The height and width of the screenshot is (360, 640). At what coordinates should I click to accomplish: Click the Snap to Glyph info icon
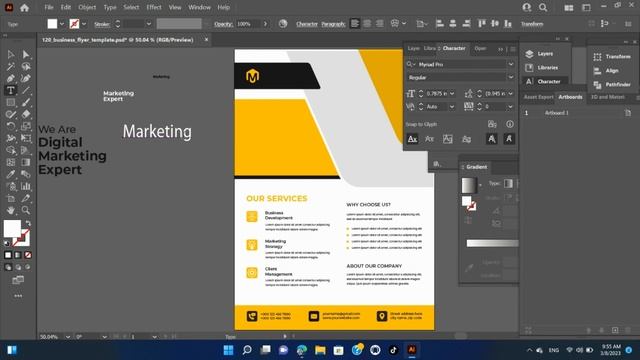[510, 124]
